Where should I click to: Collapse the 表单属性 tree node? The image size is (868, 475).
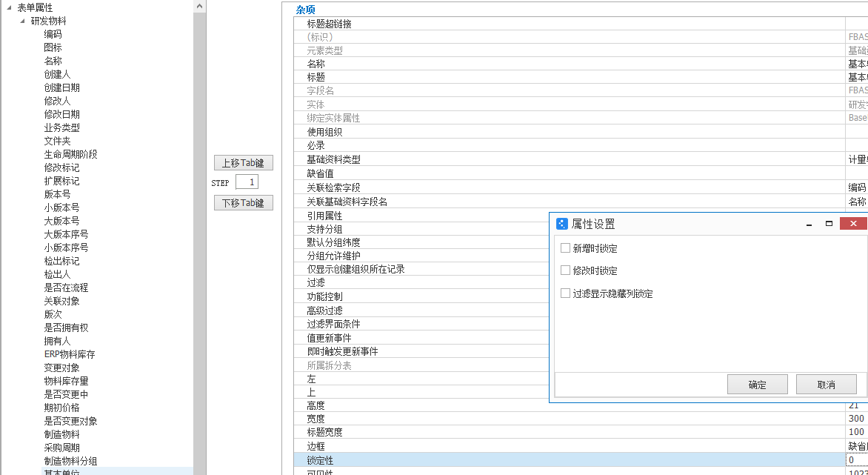tap(9, 7)
